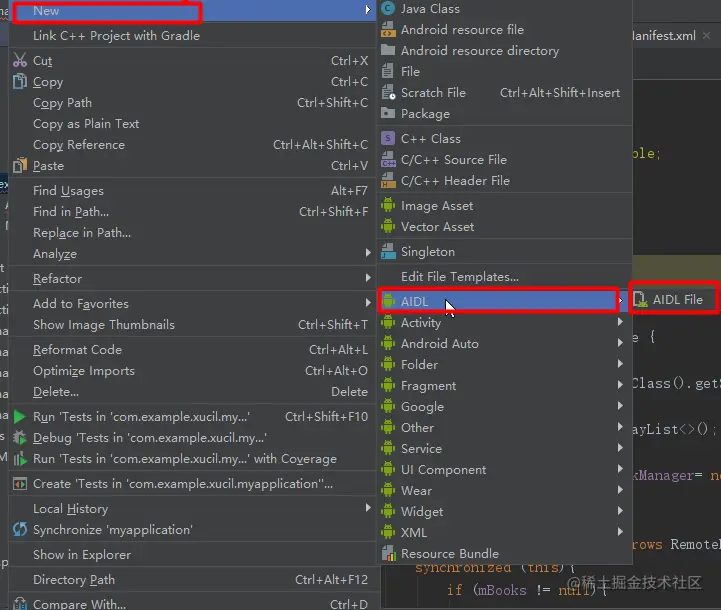
Task: Expand the Add to Favorites arrow
Action: pyautogui.click(x=368, y=302)
